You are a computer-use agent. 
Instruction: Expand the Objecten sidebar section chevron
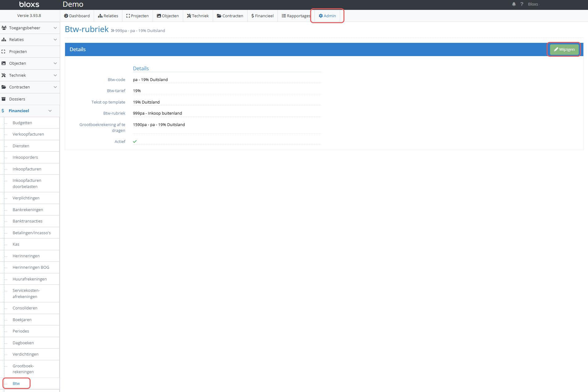55,63
